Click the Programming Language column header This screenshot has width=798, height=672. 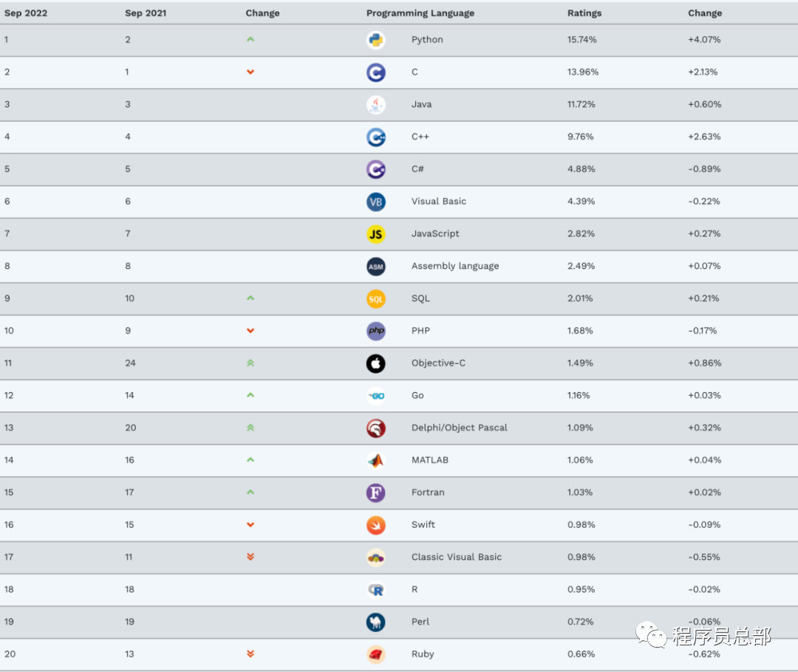420,13
